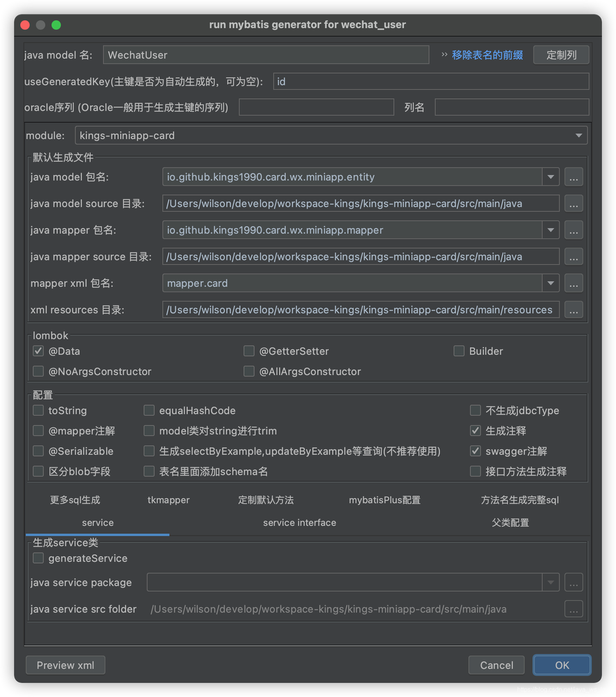Click browse button for java model package

[x=574, y=177]
